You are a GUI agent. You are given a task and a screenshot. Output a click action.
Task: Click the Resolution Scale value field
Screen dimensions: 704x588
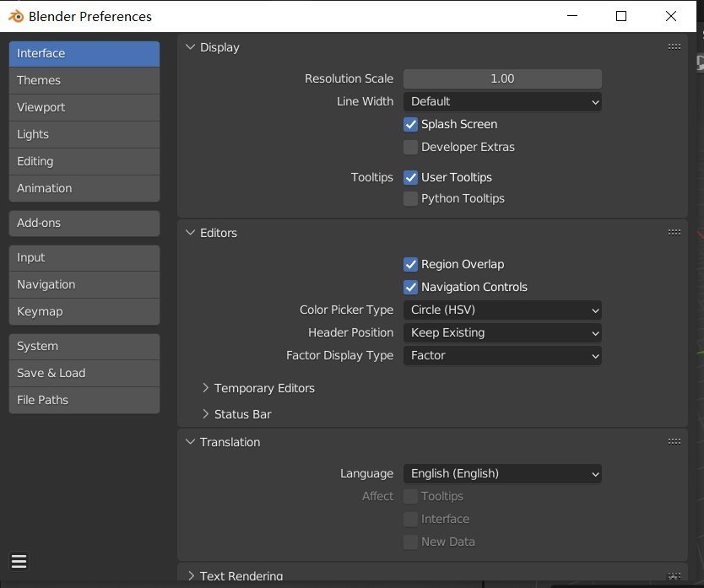(502, 78)
